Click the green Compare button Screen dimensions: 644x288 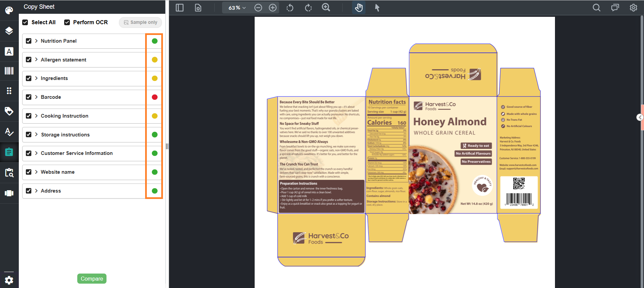92,279
